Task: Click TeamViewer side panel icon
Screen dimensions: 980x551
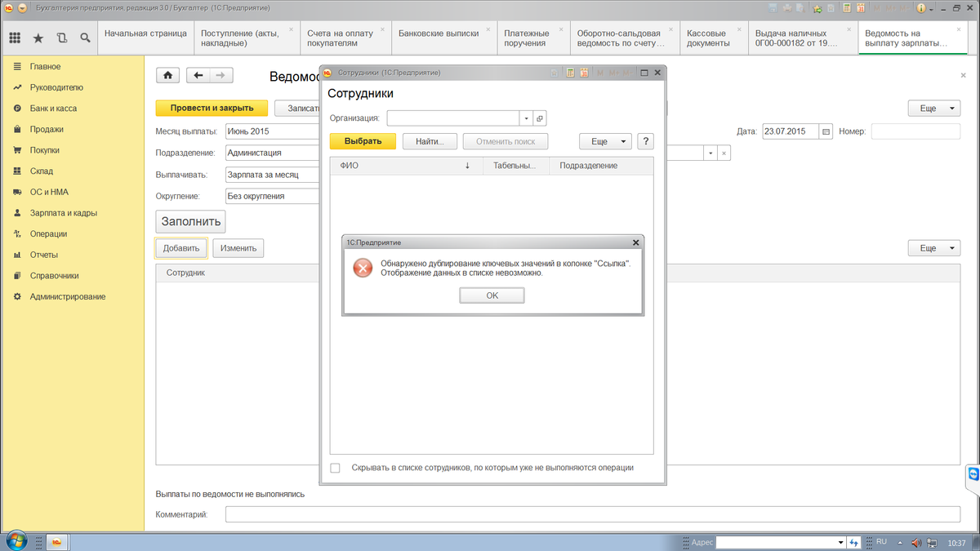Action: pos(973,473)
